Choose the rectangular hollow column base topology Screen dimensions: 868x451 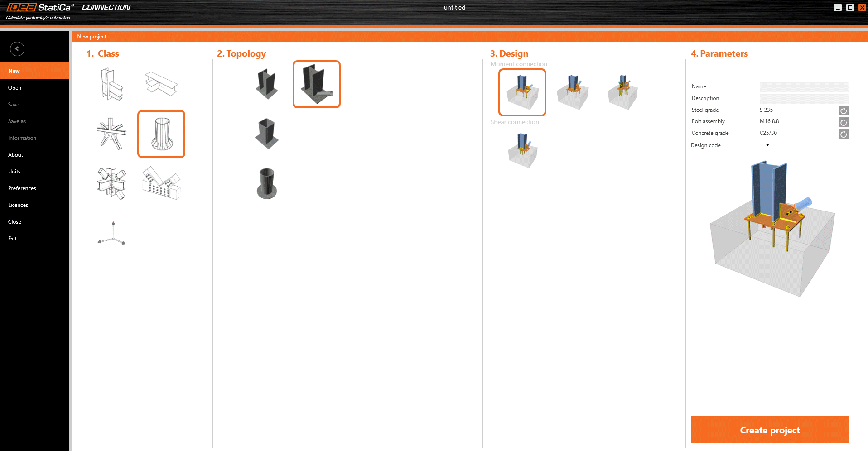coord(267,134)
